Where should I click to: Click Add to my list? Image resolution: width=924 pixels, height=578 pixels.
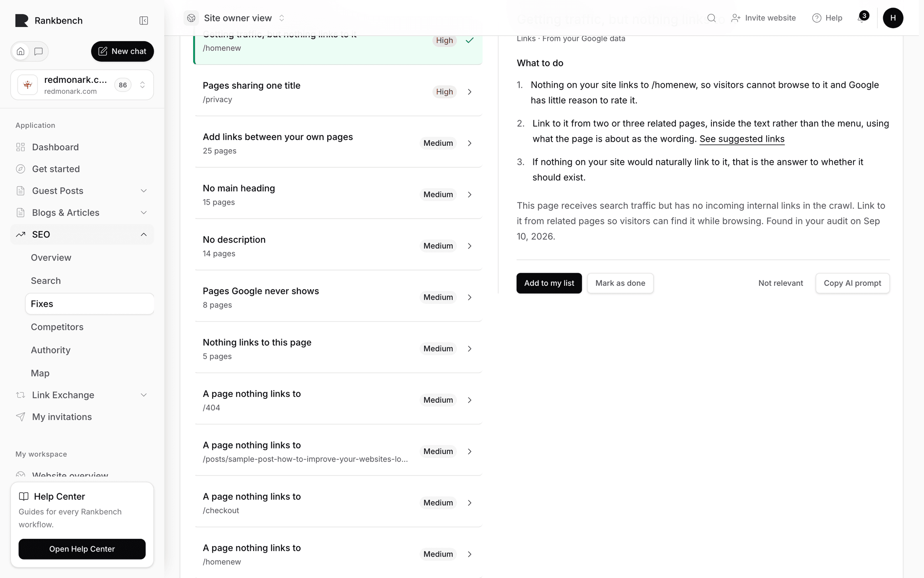tap(549, 283)
